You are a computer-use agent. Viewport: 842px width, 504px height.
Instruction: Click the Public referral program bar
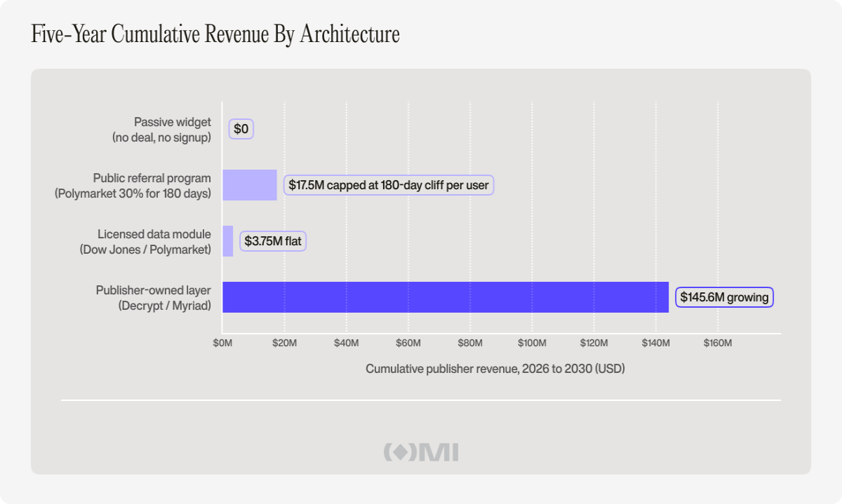250,185
